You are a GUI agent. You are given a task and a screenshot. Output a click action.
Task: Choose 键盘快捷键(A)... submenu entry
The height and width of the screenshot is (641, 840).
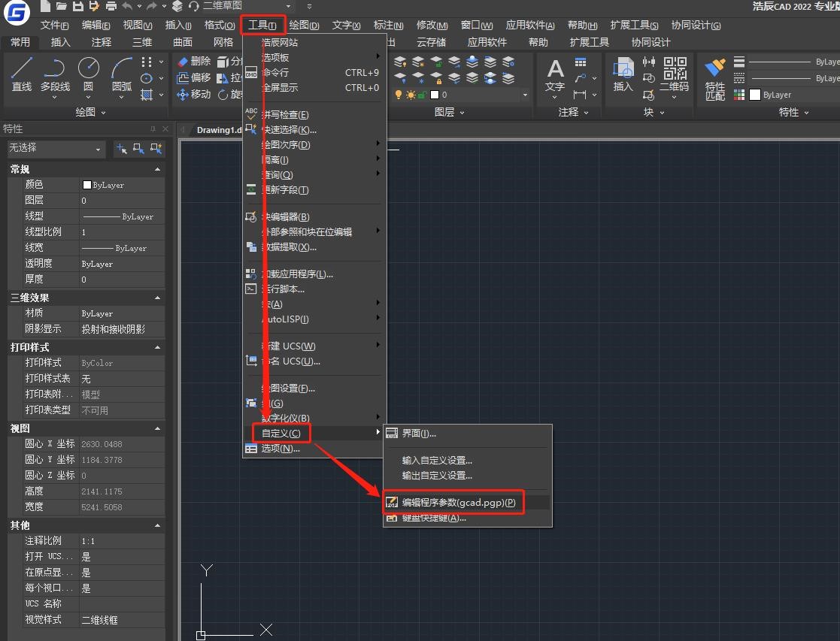467,518
